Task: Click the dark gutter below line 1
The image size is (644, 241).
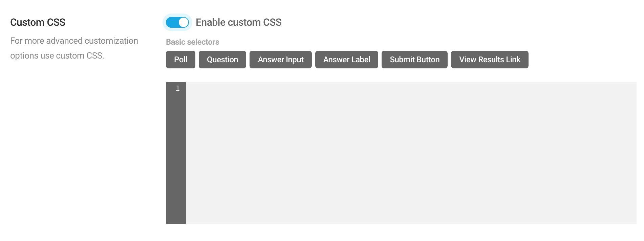Action: point(176,159)
